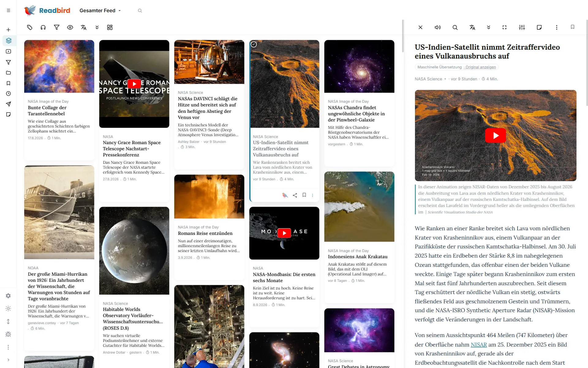Toggle light/dark theme sun icon

tap(8, 309)
